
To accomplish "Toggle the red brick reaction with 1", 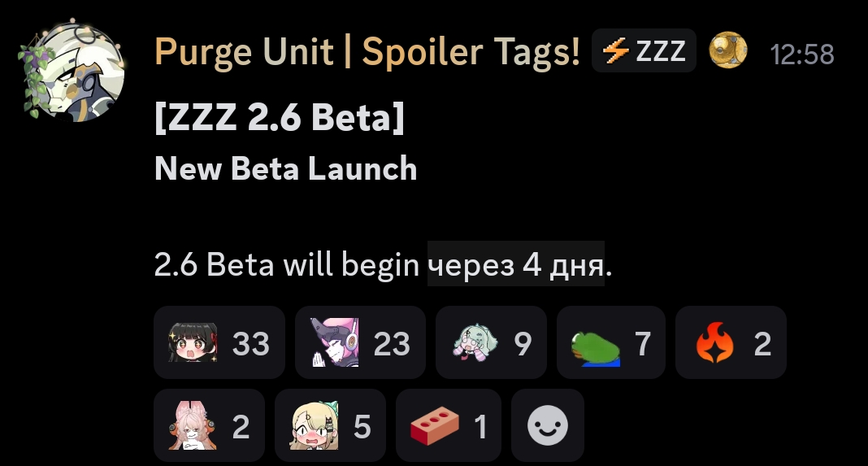I will 449,425.
